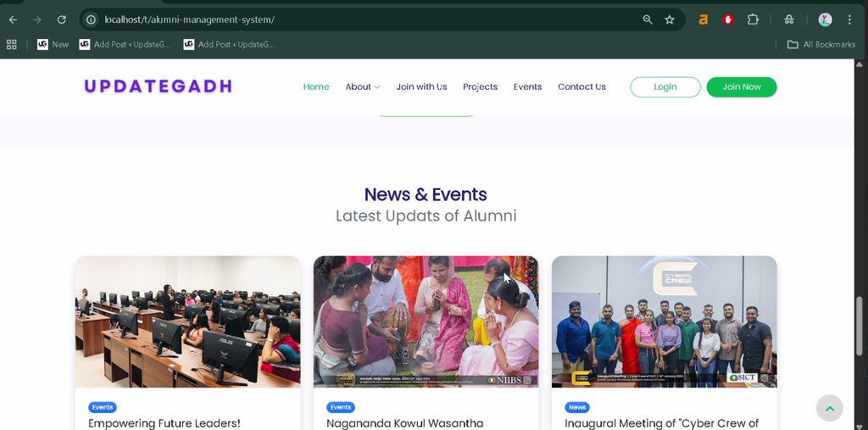Go to Projects in the navigation
This screenshot has width=868, height=430.
[x=480, y=87]
